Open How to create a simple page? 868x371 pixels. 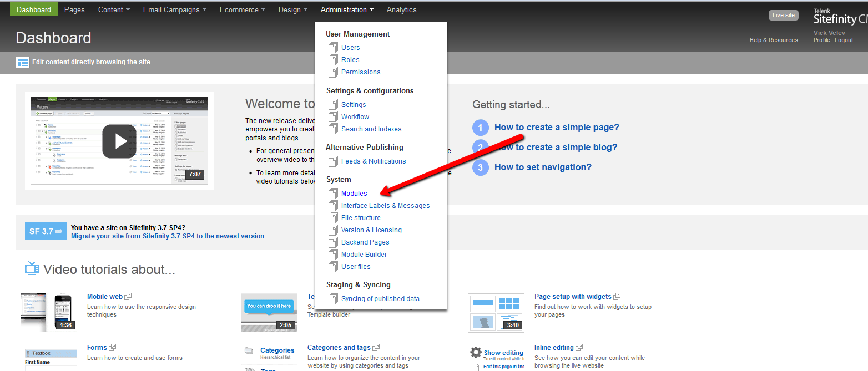[x=557, y=128]
